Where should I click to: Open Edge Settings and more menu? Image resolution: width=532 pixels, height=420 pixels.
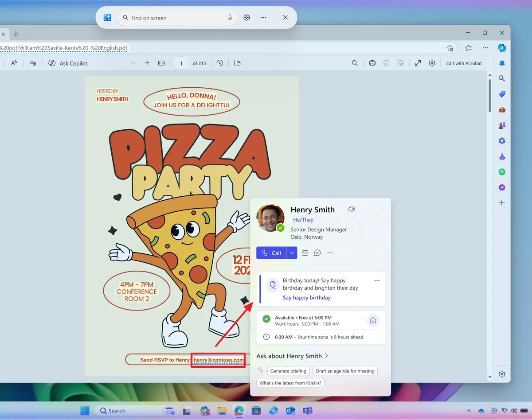point(485,48)
